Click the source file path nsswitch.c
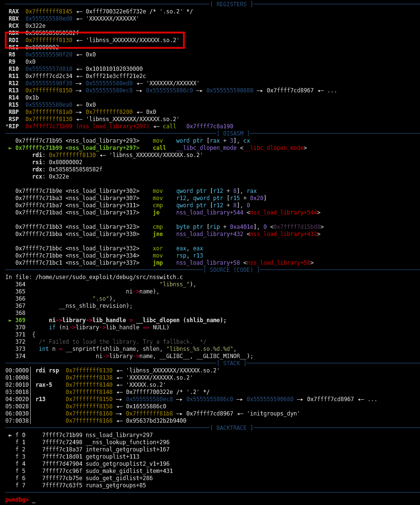Image resolution: width=420 pixels, height=505 pixels. coord(109,277)
